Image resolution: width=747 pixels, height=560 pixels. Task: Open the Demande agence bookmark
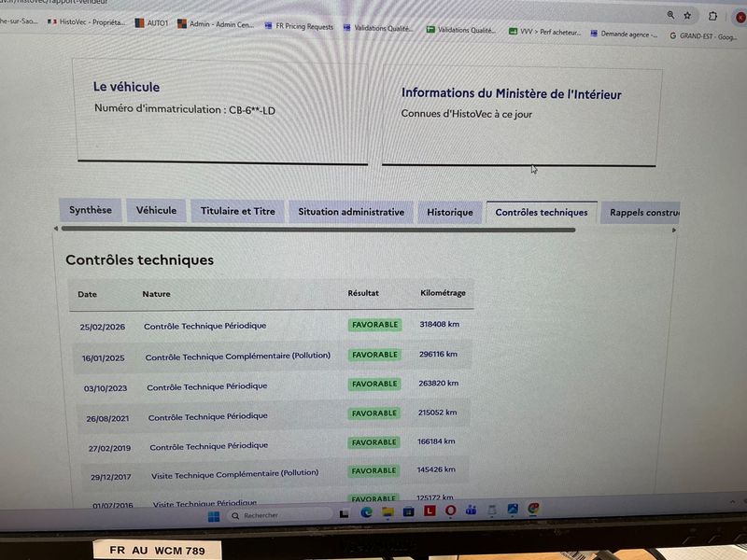(624, 34)
